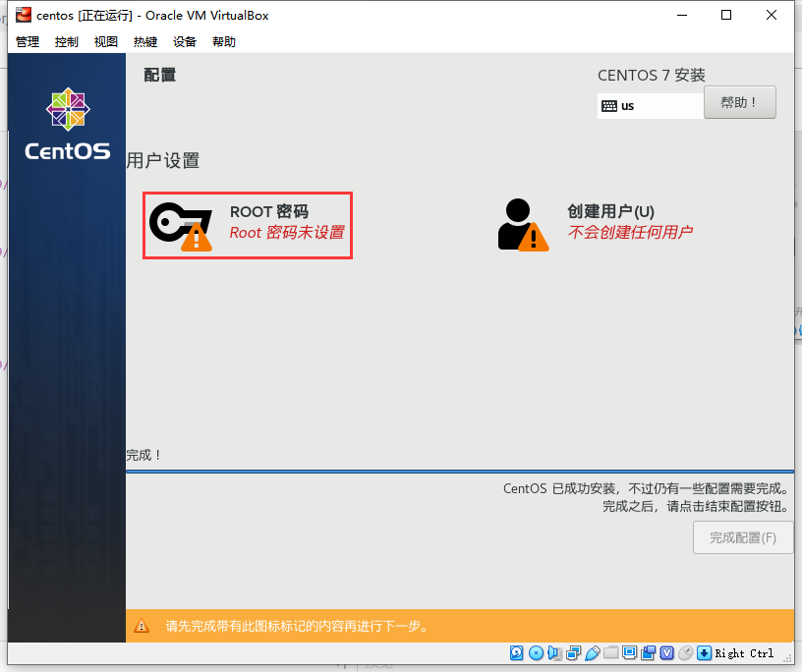Screen dimensions: 802x672
Task: Click the VirtualBox window title icon
Action: click(23, 16)
